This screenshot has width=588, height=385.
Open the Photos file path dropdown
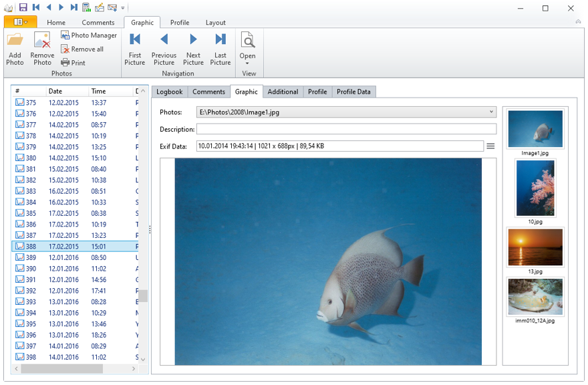point(491,112)
